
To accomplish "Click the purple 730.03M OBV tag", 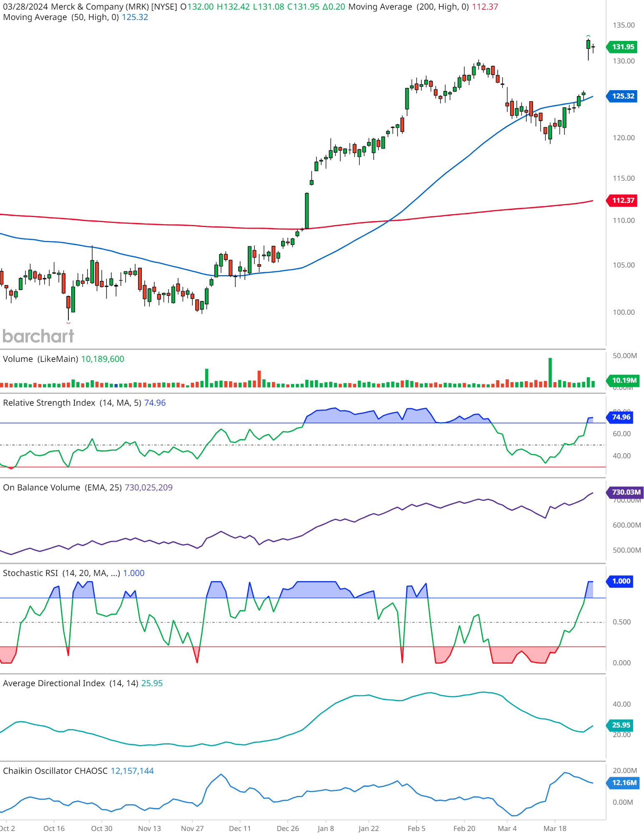I will click(x=624, y=492).
